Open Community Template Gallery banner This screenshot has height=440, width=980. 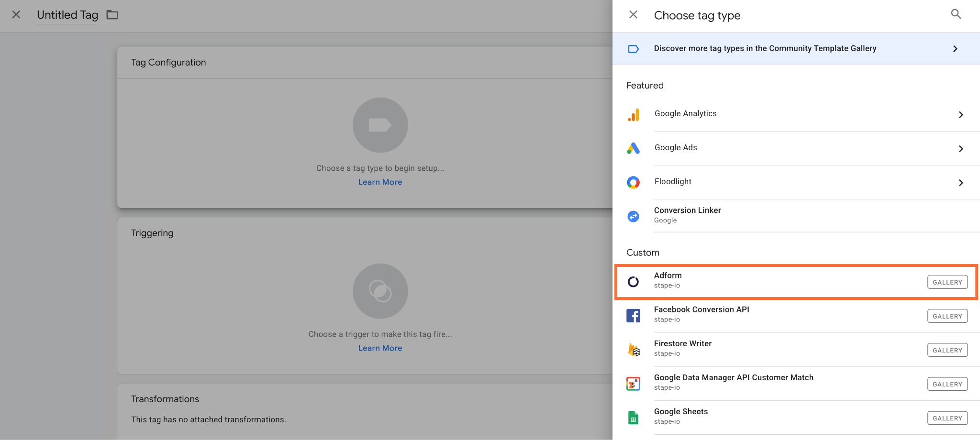tap(796, 48)
